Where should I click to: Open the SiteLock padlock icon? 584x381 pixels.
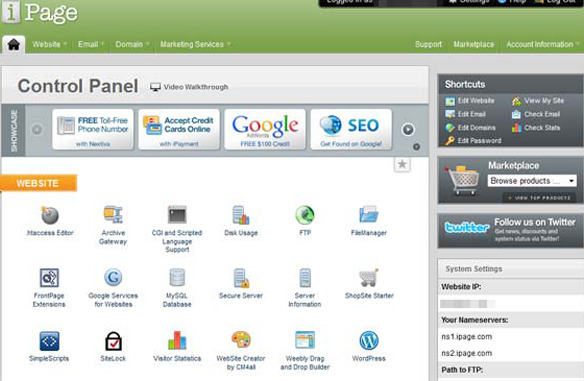(x=113, y=340)
